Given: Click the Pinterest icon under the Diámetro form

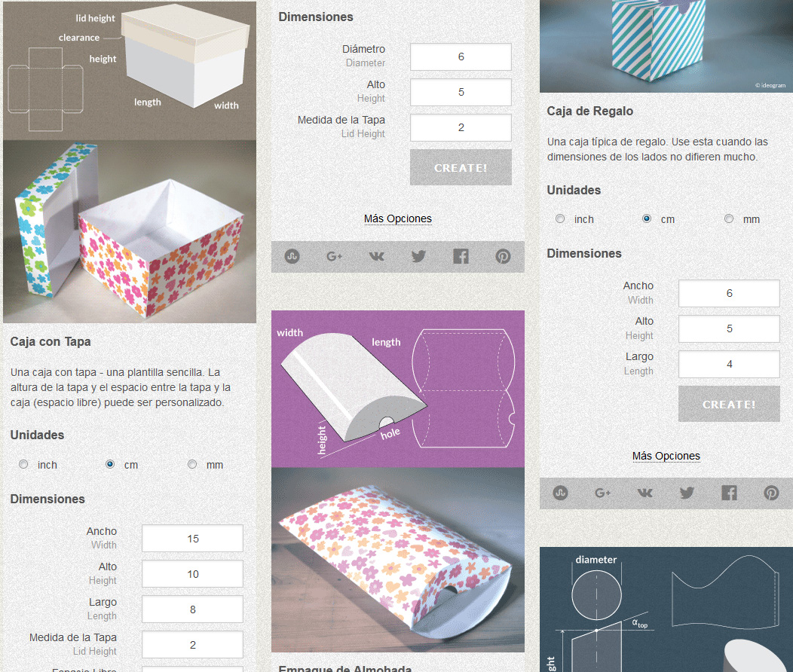Looking at the screenshot, I should (x=503, y=256).
